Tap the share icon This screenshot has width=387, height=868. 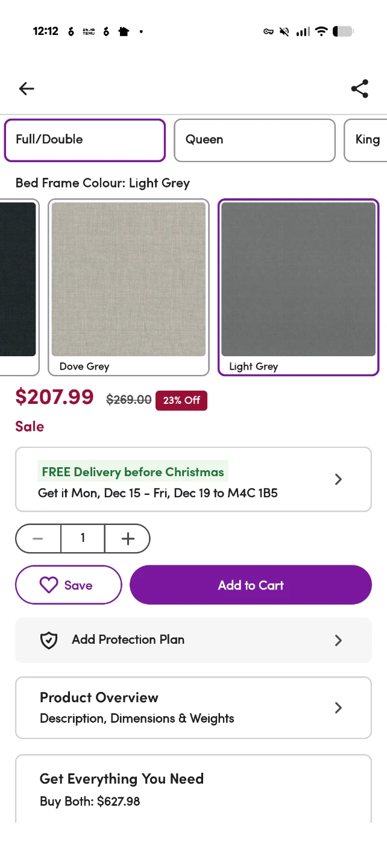tap(360, 89)
